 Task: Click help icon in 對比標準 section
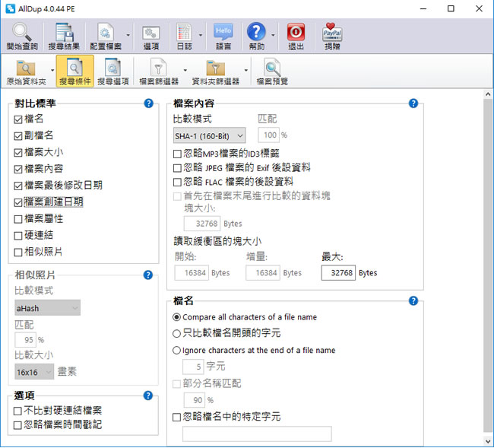[x=148, y=103]
